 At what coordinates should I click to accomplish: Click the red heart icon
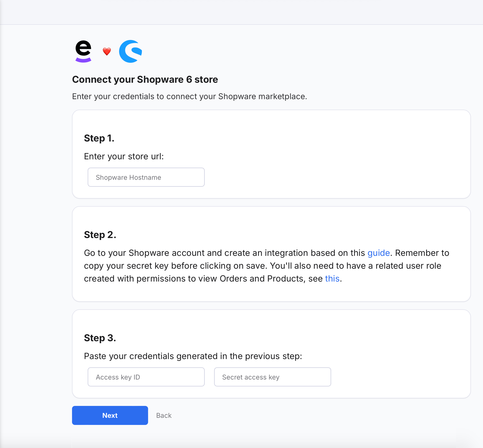click(107, 51)
